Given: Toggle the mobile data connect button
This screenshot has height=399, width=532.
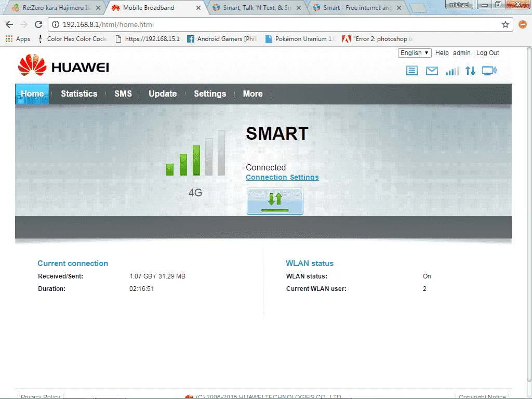Looking at the screenshot, I should pyautogui.click(x=275, y=201).
